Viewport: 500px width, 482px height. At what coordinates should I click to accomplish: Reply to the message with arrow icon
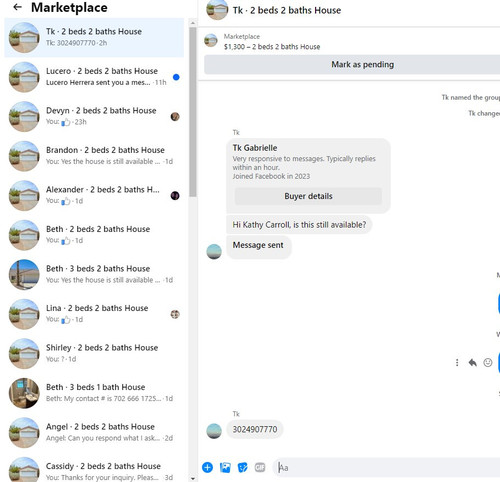point(472,362)
